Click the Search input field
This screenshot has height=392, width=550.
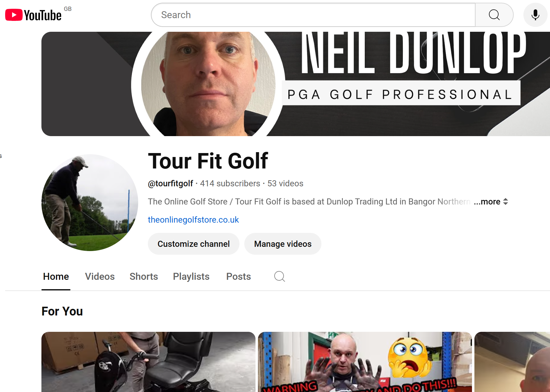coord(313,15)
